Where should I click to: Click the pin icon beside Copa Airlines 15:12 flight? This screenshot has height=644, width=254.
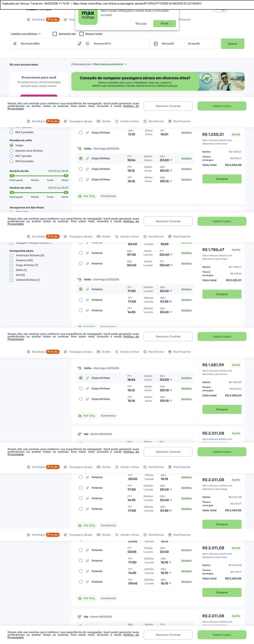pyautogui.click(x=88, y=169)
